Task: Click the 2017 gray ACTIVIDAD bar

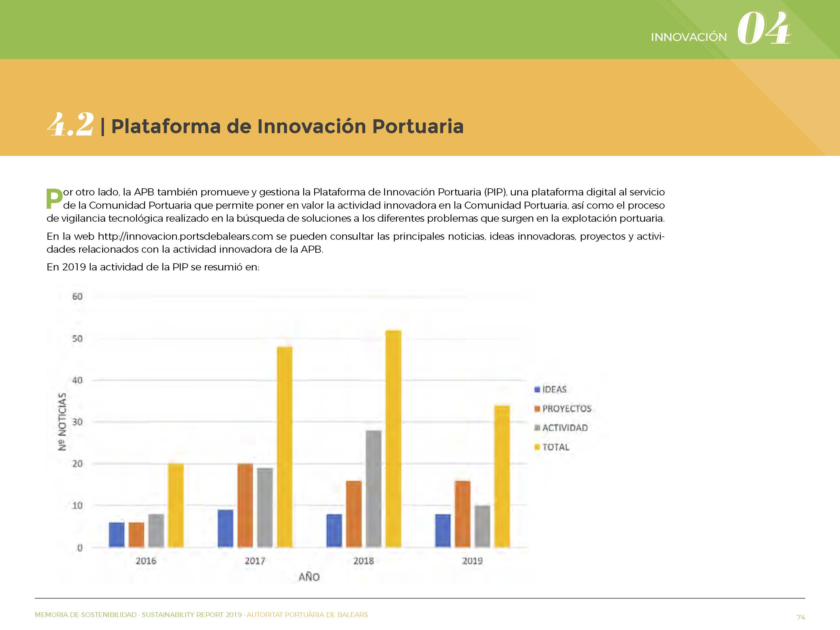Action: (265, 508)
